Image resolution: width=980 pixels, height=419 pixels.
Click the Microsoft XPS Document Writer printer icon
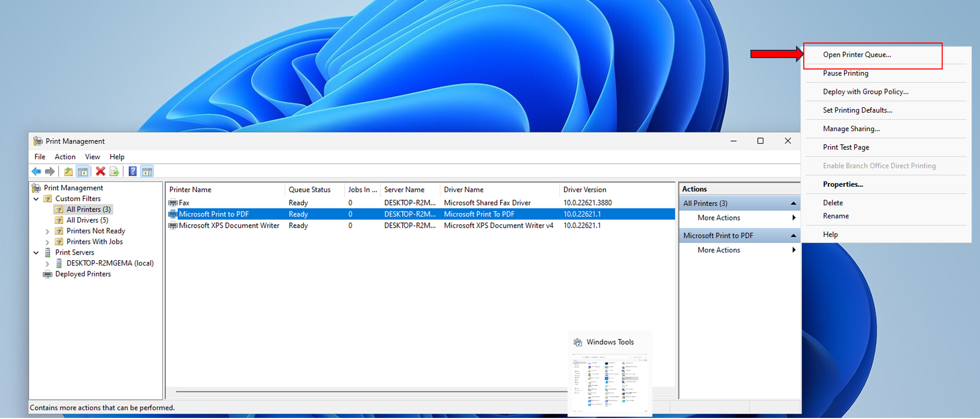(173, 226)
